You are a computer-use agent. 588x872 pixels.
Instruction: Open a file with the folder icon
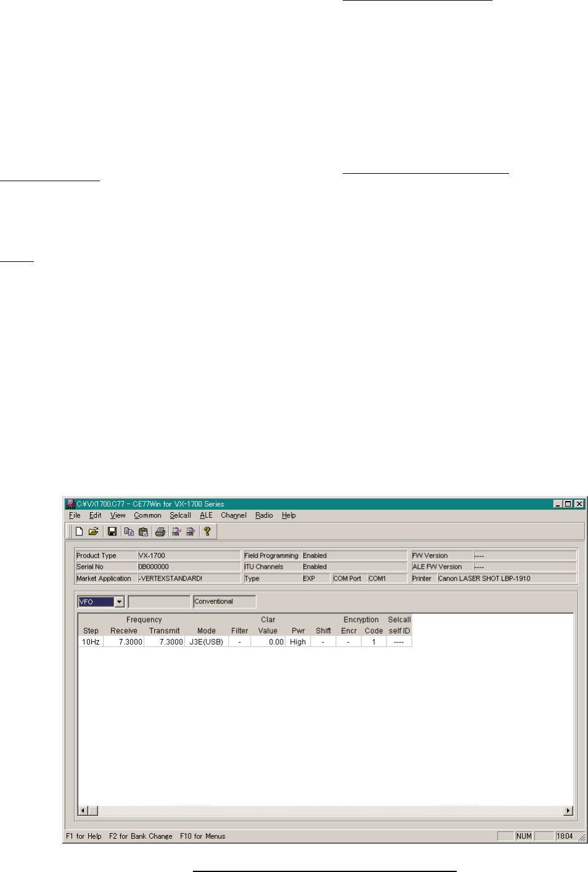[94, 531]
